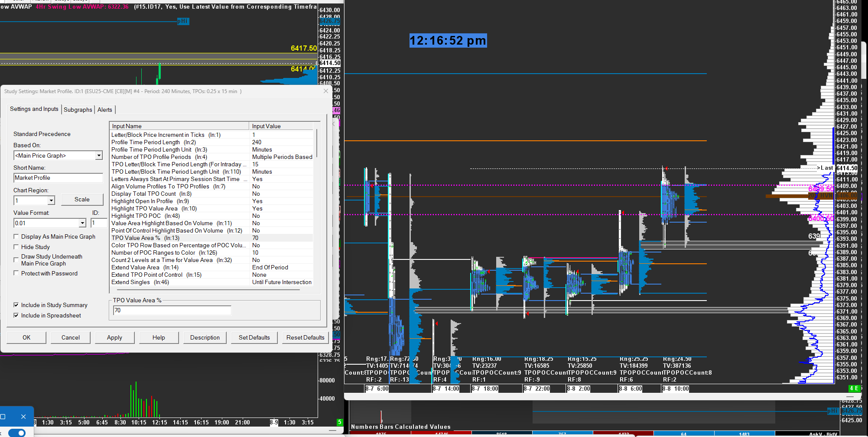Close the Study Settings dialog

pos(326,91)
